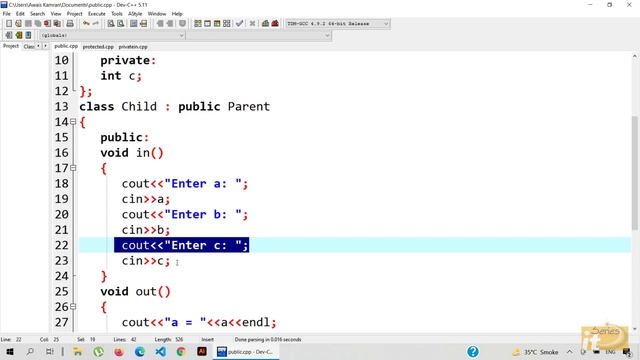Switch to the public.cpp tab
640x360 pixels.
click(66, 47)
